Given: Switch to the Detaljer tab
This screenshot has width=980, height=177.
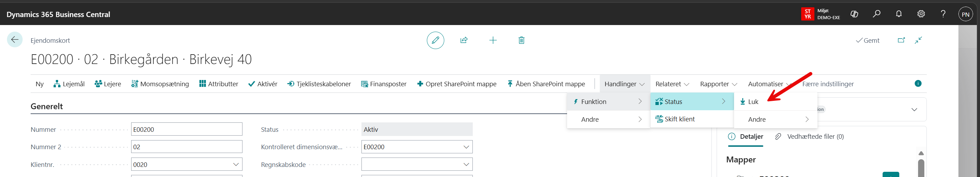Looking at the screenshot, I should (746, 137).
